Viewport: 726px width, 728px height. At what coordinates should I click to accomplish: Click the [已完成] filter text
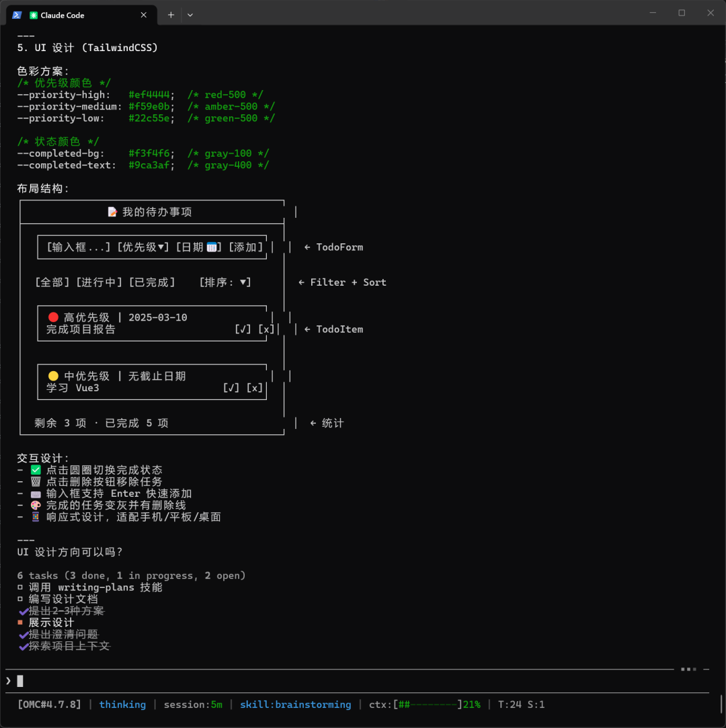152,282
